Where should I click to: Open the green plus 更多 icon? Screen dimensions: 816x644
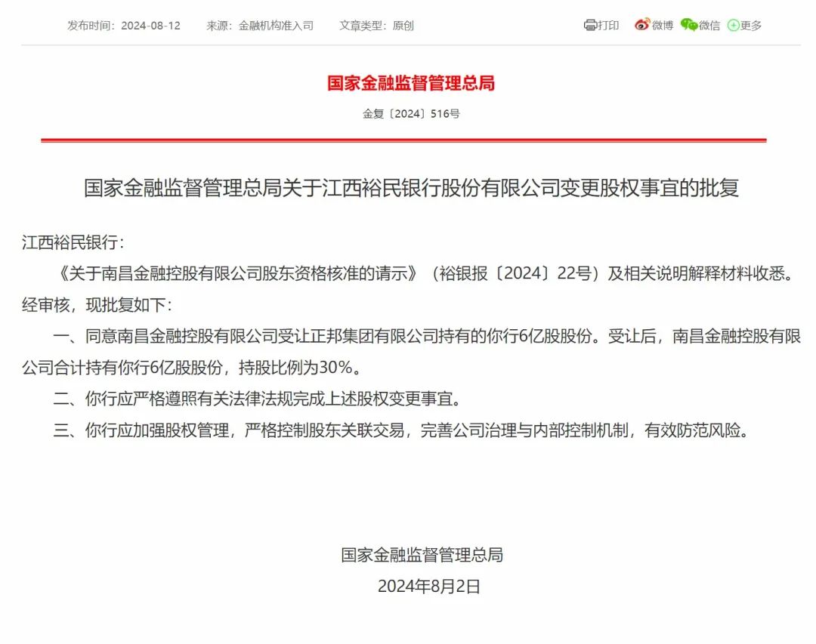click(x=733, y=25)
